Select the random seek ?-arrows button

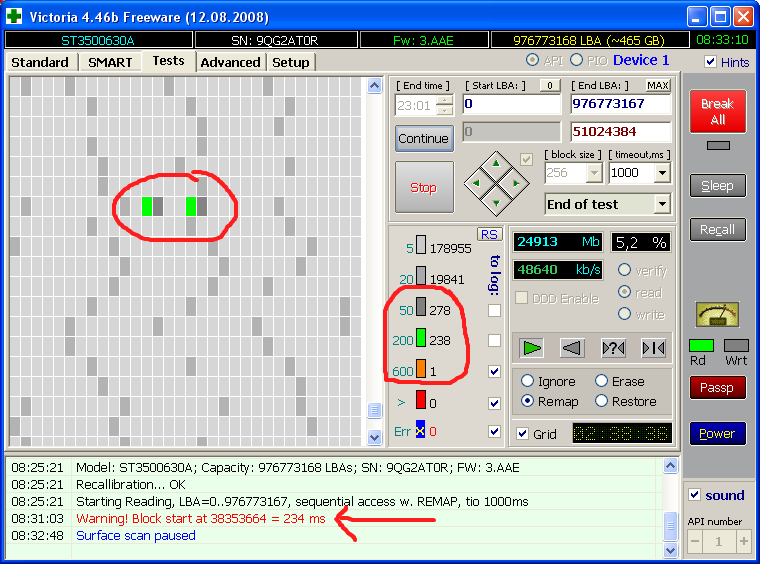pos(613,348)
